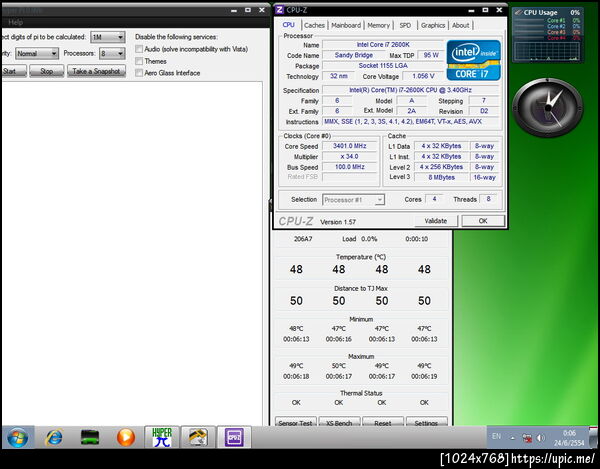Open the Real Temp taskbar icon

coord(198,437)
